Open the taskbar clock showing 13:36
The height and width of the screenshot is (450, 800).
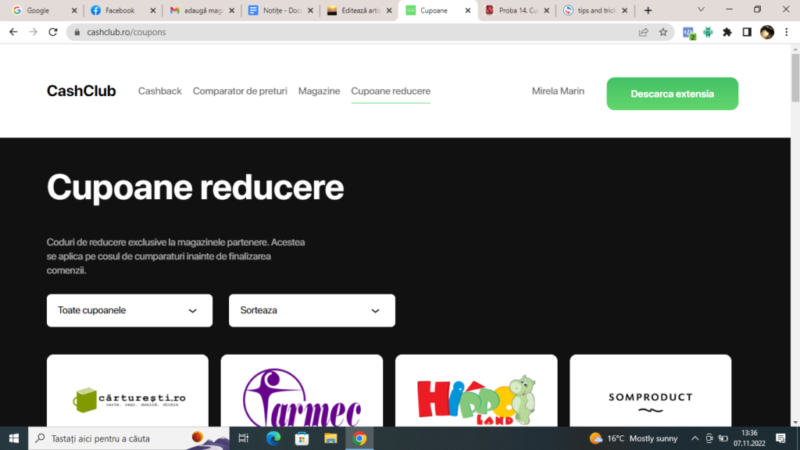tap(749, 438)
